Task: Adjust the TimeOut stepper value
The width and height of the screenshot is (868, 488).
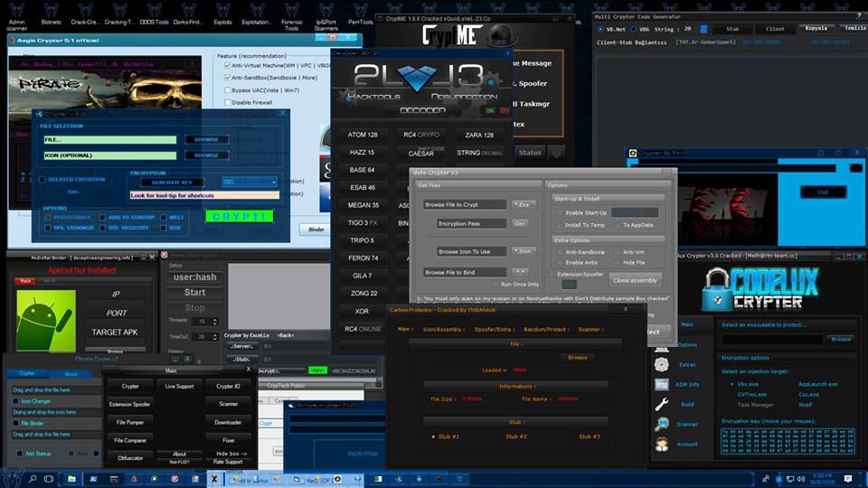Action: [x=215, y=336]
